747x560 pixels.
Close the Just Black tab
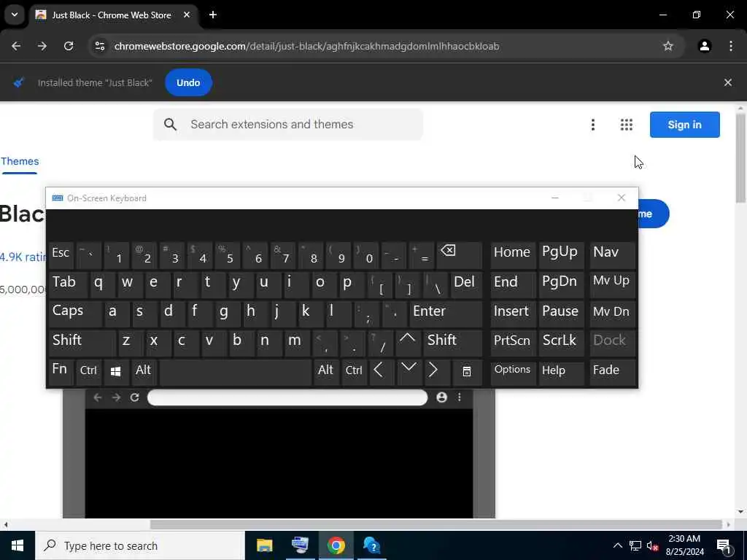coord(187,15)
